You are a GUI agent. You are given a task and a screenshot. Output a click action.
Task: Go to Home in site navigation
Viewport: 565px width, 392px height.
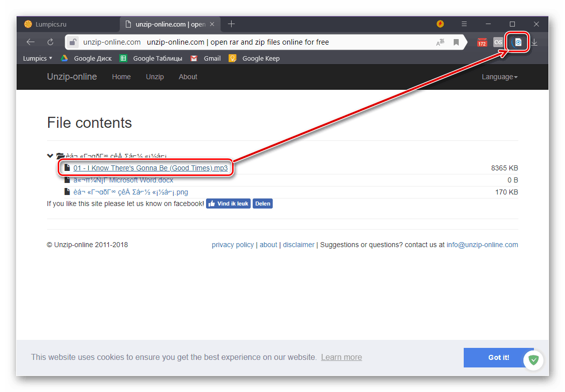coord(121,77)
